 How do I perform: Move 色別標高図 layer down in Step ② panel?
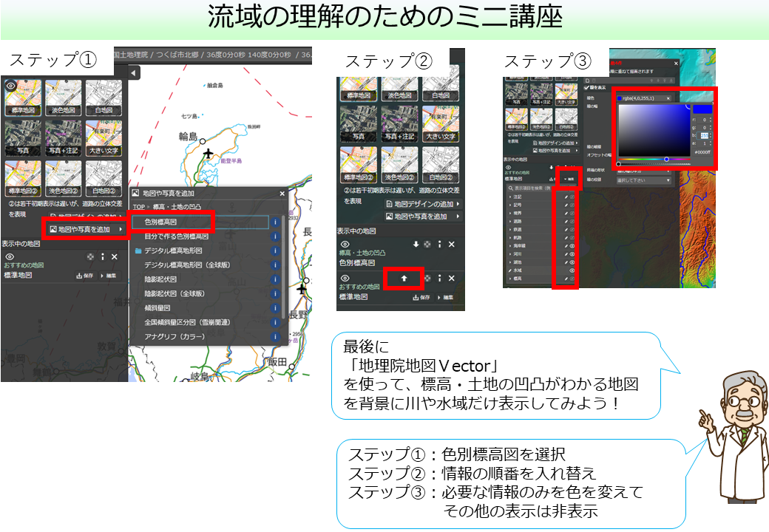(x=416, y=244)
